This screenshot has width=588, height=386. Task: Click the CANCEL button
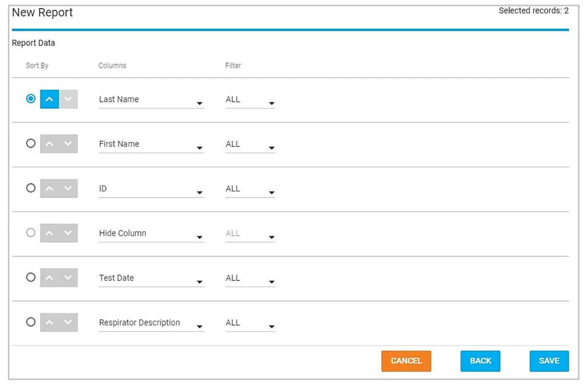[x=406, y=360]
